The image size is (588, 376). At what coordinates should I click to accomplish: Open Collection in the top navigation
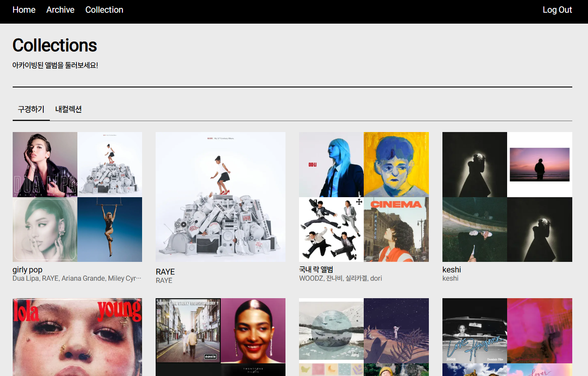[x=104, y=10]
